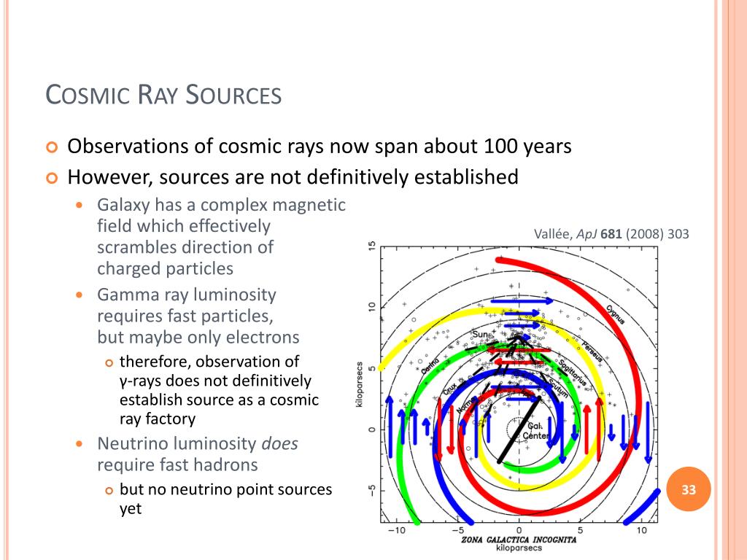Click the text "Neutrino luminosity does"
This screenshot has height=560, width=747.
[x=197, y=444]
